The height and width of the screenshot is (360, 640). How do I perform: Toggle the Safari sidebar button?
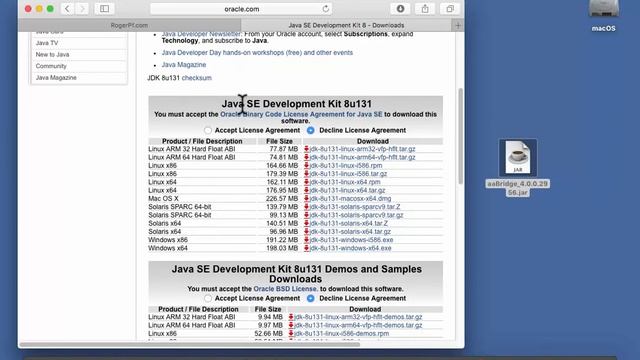click(104, 9)
